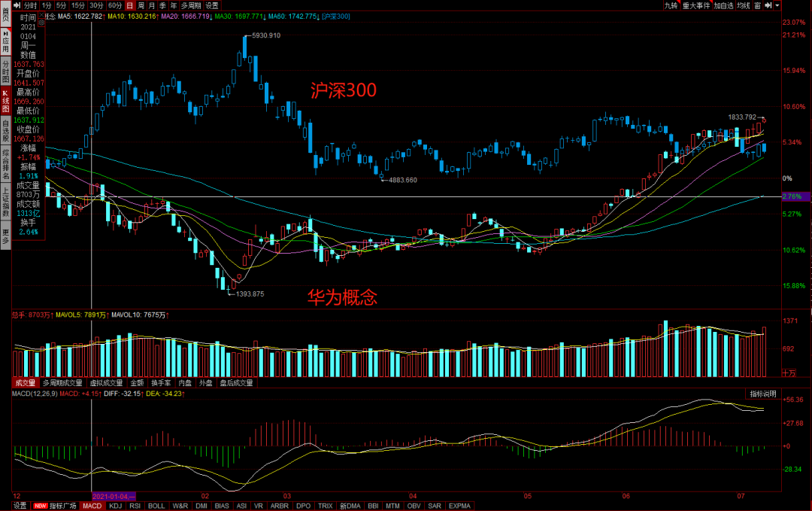Image resolution: width=812 pixels, height=511 pixels.
Task: Select the 季 quarterly period
Action: [x=162, y=5]
